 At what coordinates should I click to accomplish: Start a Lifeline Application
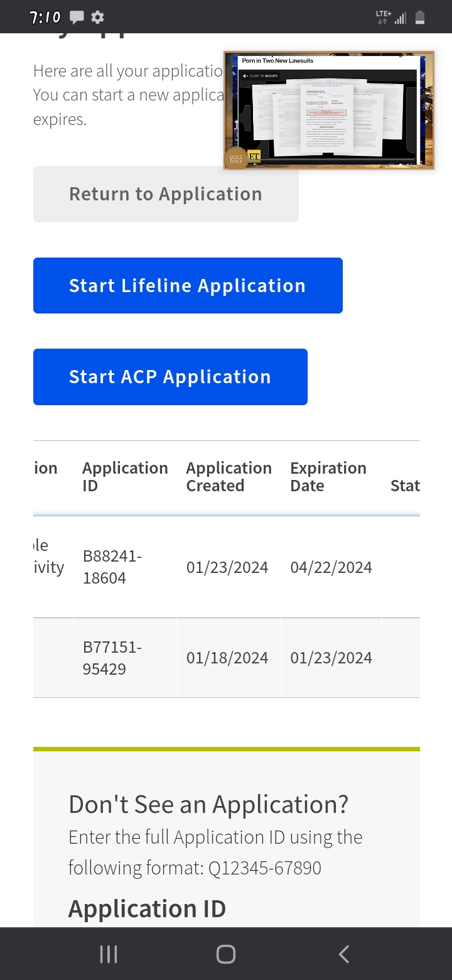(187, 286)
